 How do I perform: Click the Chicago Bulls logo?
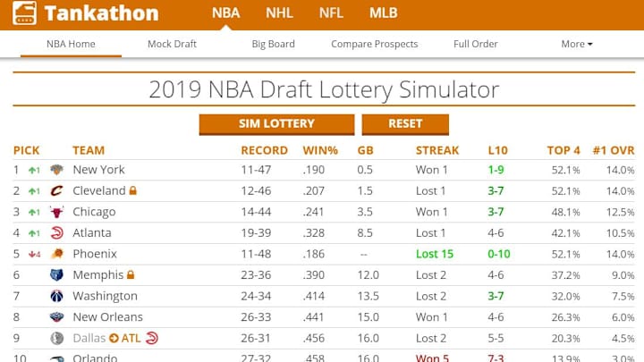point(57,212)
